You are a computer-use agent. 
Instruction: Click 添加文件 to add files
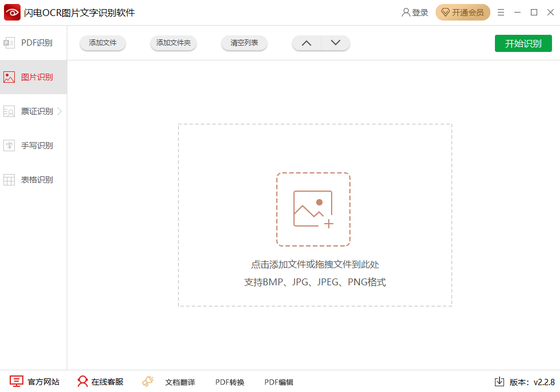pyautogui.click(x=102, y=43)
